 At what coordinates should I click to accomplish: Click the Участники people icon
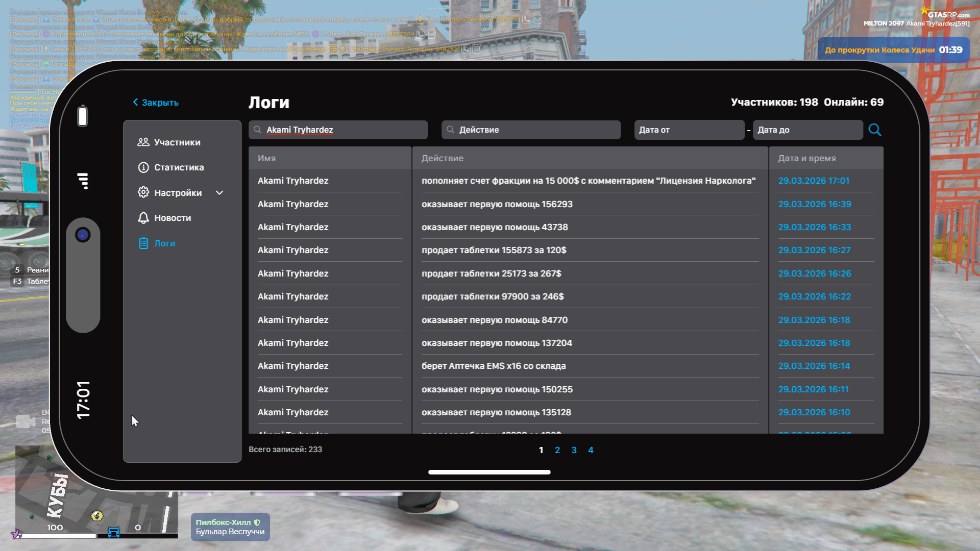pyautogui.click(x=143, y=142)
